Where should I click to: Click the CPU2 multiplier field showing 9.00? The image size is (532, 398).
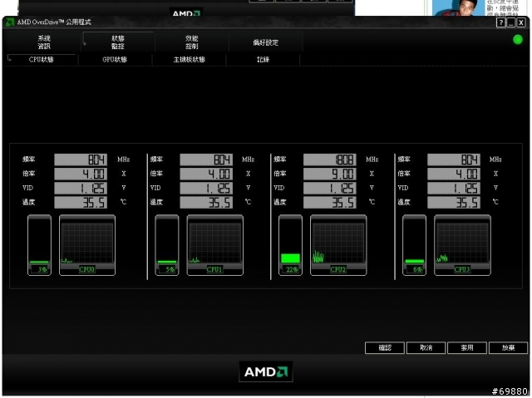tap(330, 174)
